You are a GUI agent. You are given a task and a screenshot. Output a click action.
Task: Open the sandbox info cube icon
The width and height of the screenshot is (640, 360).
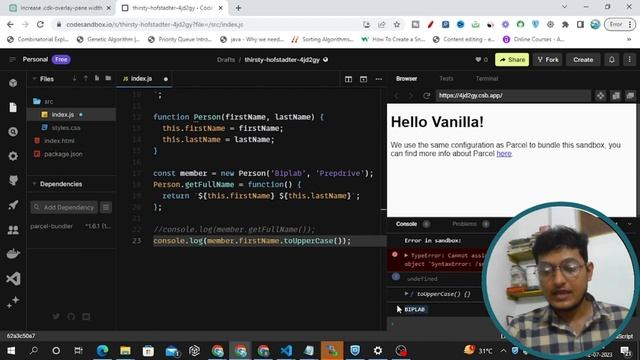click(x=13, y=83)
